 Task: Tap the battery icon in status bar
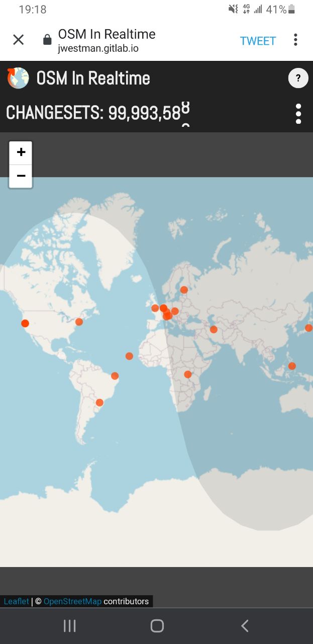coord(292,9)
